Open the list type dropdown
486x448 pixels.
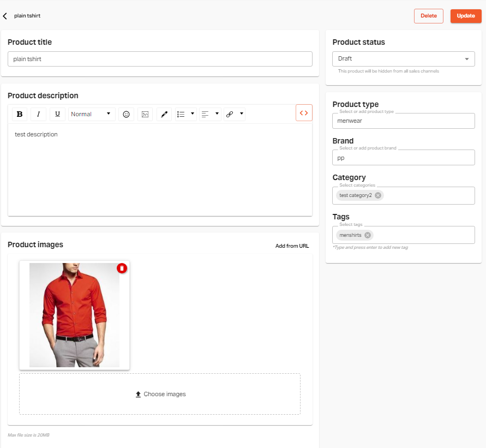[185, 114]
